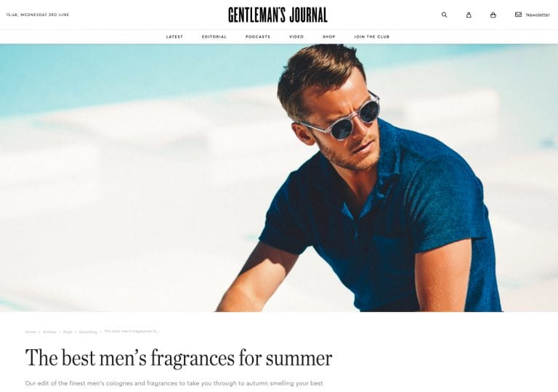Click the Articles breadcrumb link
The width and height of the screenshot is (558, 392).
coord(49,332)
